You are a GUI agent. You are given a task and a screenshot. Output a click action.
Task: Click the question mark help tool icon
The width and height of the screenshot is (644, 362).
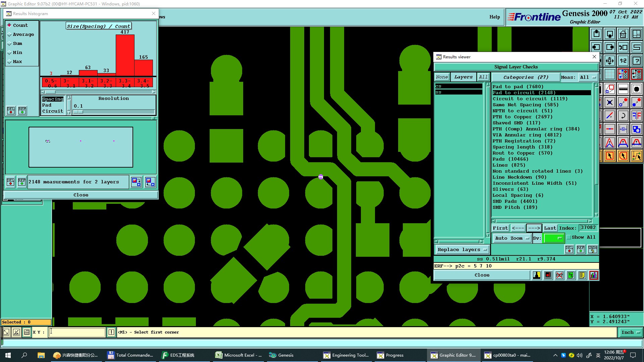[x=636, y=61]
